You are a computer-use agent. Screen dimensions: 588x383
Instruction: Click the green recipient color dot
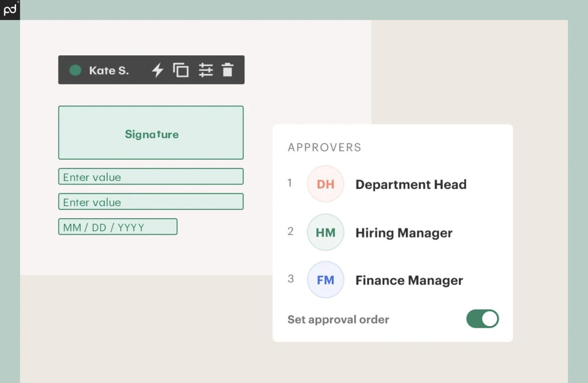75,70
